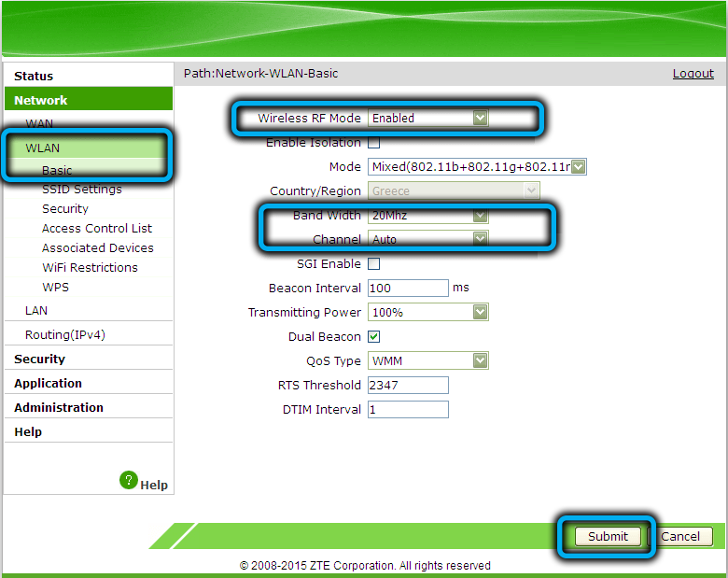This screenshot has height=578, width=728.
Task: Click the Submit button
Action: coord(608,536)
